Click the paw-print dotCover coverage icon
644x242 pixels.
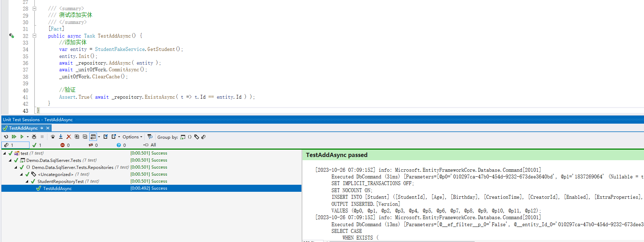[53, 137]
